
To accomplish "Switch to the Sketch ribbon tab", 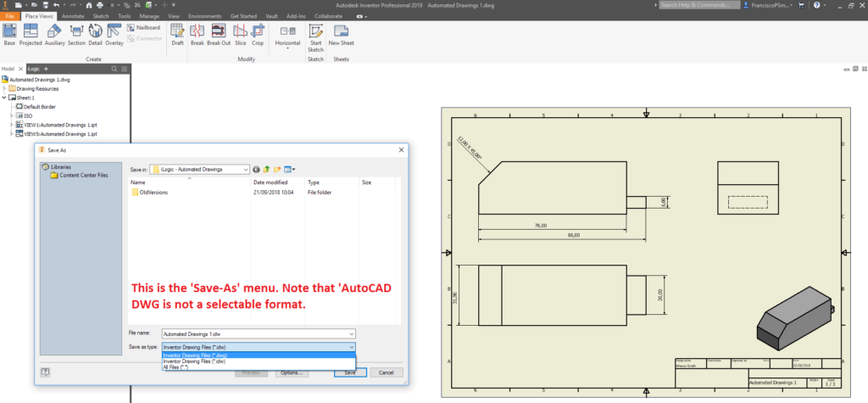I will 101,17.
